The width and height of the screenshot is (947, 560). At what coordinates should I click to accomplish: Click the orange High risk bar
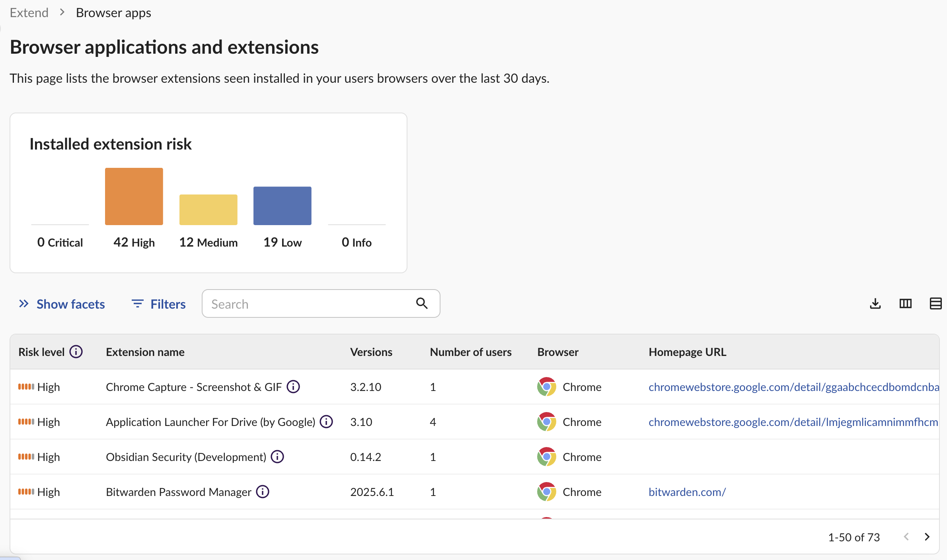click(134, 196)
